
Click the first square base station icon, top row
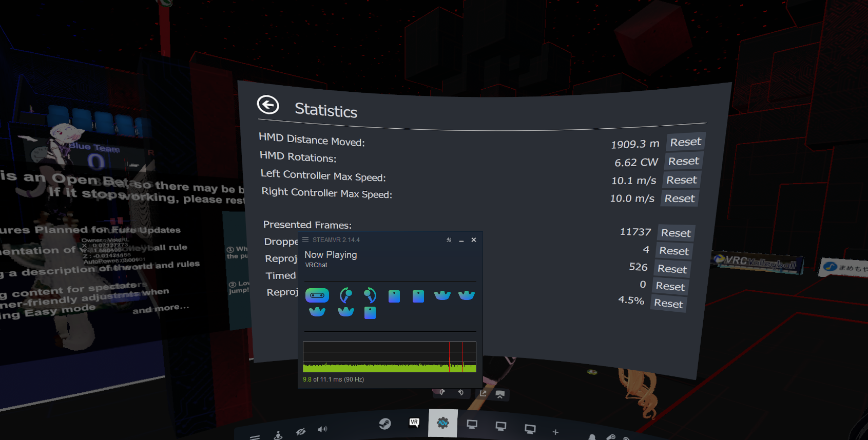tap(394, 296)
